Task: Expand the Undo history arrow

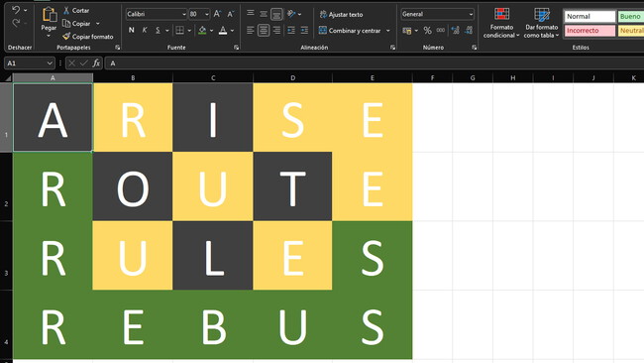Action: [x=26, y=10]
